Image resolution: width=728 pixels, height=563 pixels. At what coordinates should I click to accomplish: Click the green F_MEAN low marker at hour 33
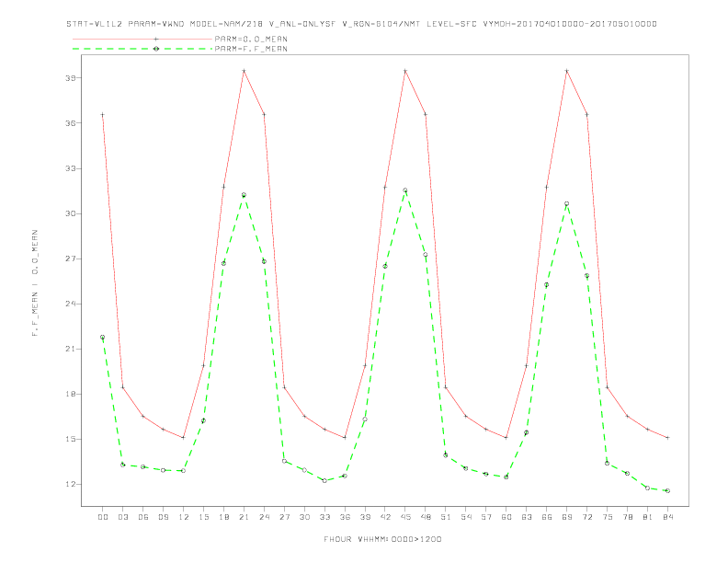324,480
